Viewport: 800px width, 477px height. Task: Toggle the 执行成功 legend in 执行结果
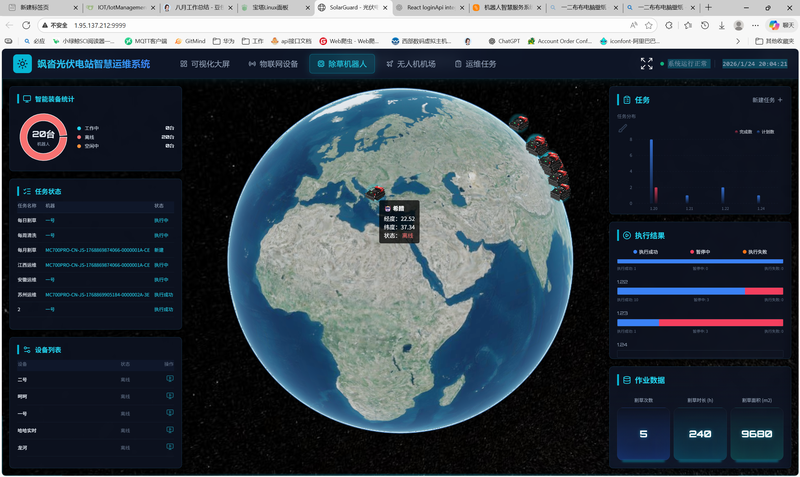(645, 252)
